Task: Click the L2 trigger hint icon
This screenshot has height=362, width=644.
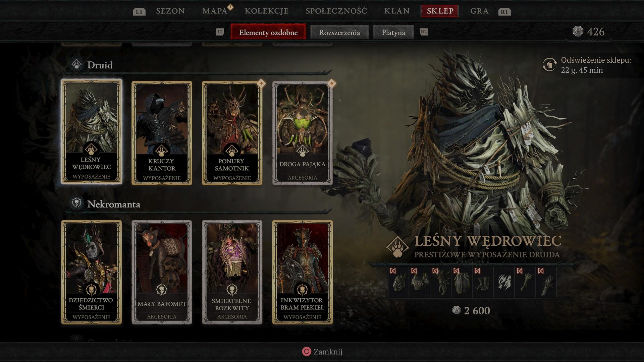Action: [x=220, y=32]
